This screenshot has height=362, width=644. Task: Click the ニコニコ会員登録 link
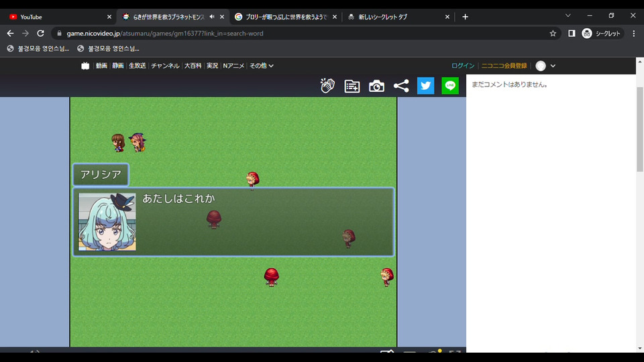click(x=504, y=66)
